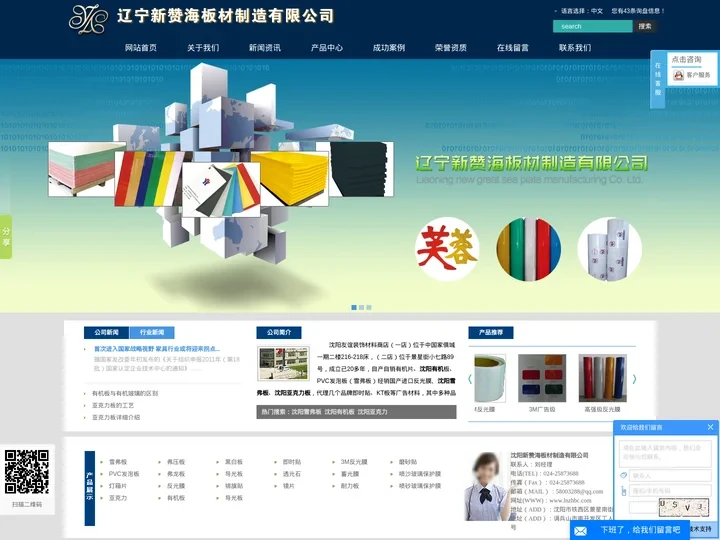Click the 搜索 search button
This screenshot has width=720, height=540.
click(x=645, y=26)
